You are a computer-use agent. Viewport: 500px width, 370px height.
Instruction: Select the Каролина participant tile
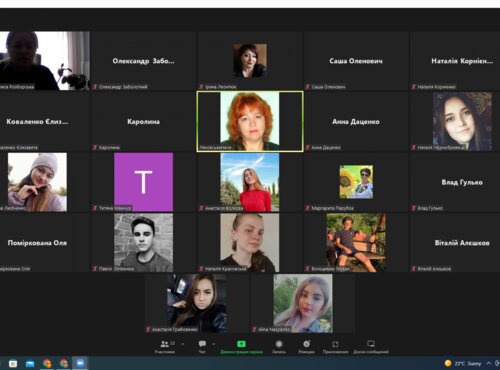coord(143,122)
